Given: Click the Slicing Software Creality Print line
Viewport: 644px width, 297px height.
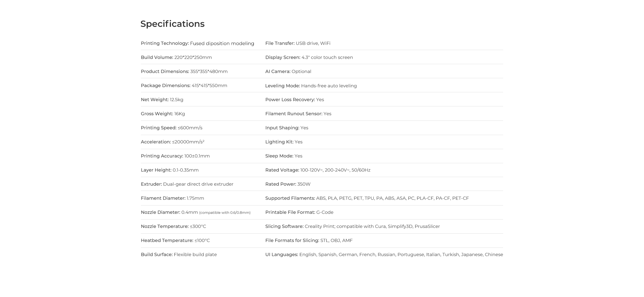Looking at the screenshot, I should 352,226.
